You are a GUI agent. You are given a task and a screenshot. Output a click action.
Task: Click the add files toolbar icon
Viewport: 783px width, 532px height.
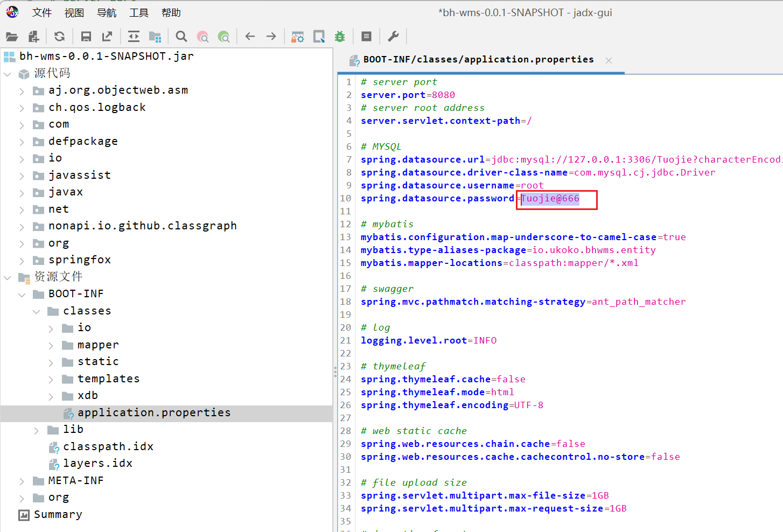coord(33,37)
